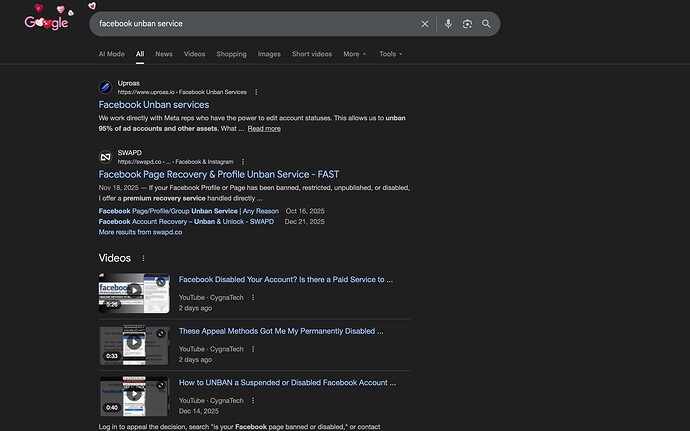Switch to the Images tab

click(269, 54)
